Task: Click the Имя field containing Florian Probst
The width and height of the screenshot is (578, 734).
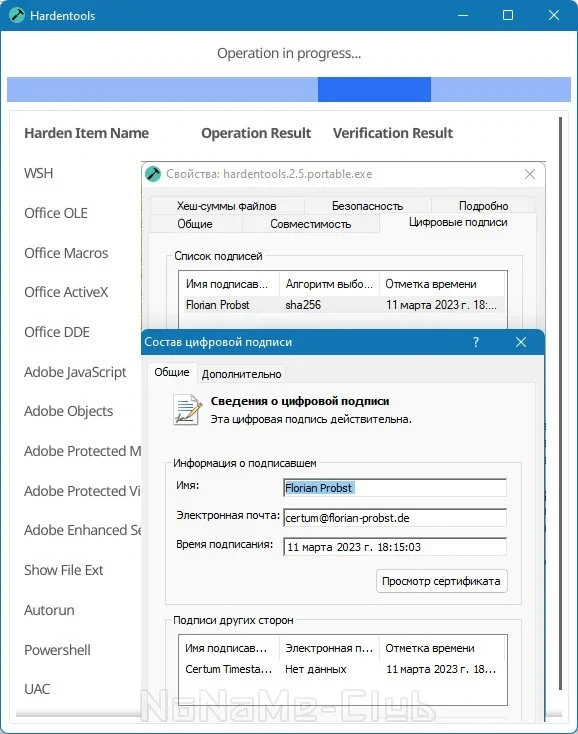Action: click(x=395, y=488)
